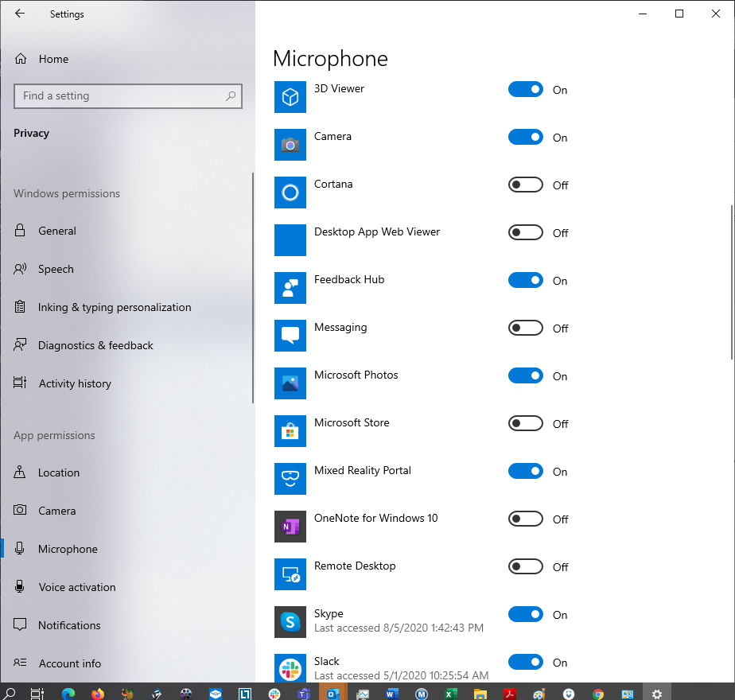The height and width of the screenshot is (700, 735).
Task: Launch Firefox from the taskbar
Action: pos(98,693)
